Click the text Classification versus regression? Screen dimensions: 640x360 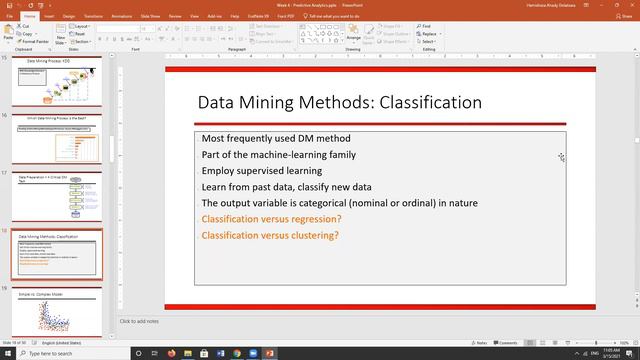(271, 219)
